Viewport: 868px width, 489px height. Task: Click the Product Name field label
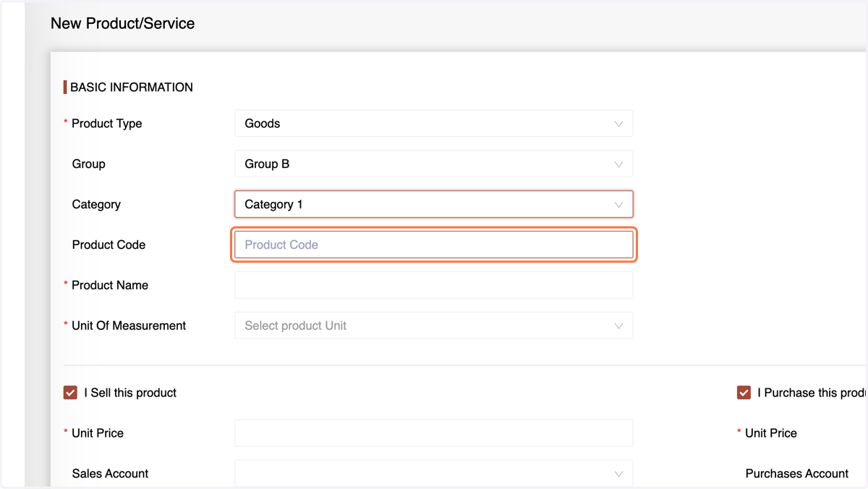point(110,285)
